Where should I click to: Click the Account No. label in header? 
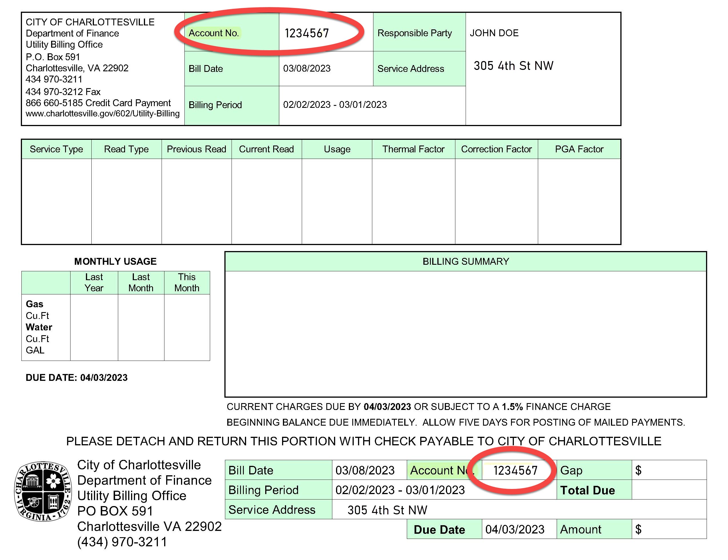point(214,33)
